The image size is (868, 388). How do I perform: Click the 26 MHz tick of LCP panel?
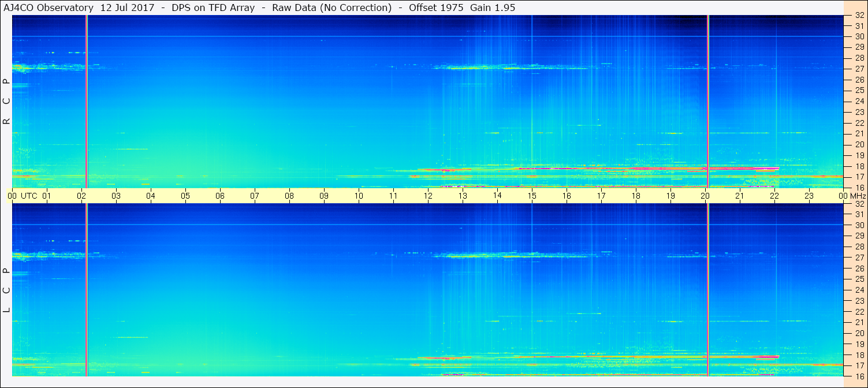[859, 268]
